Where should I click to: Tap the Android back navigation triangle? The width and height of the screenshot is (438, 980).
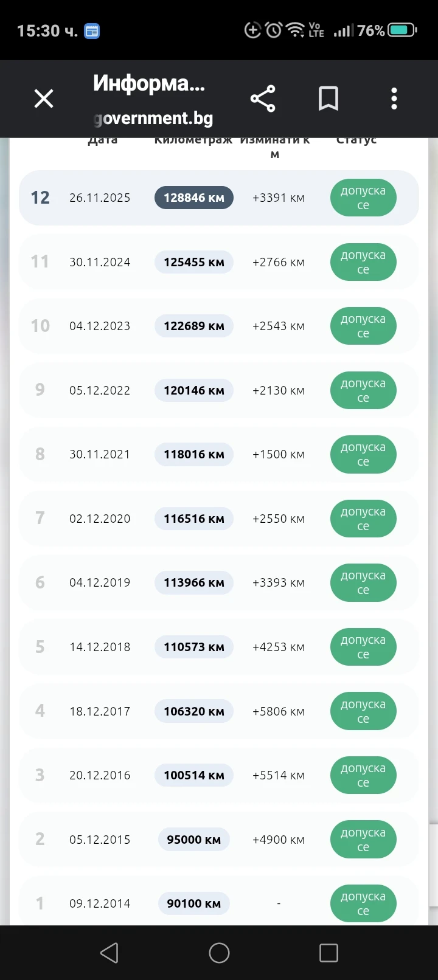coord(109,953)
